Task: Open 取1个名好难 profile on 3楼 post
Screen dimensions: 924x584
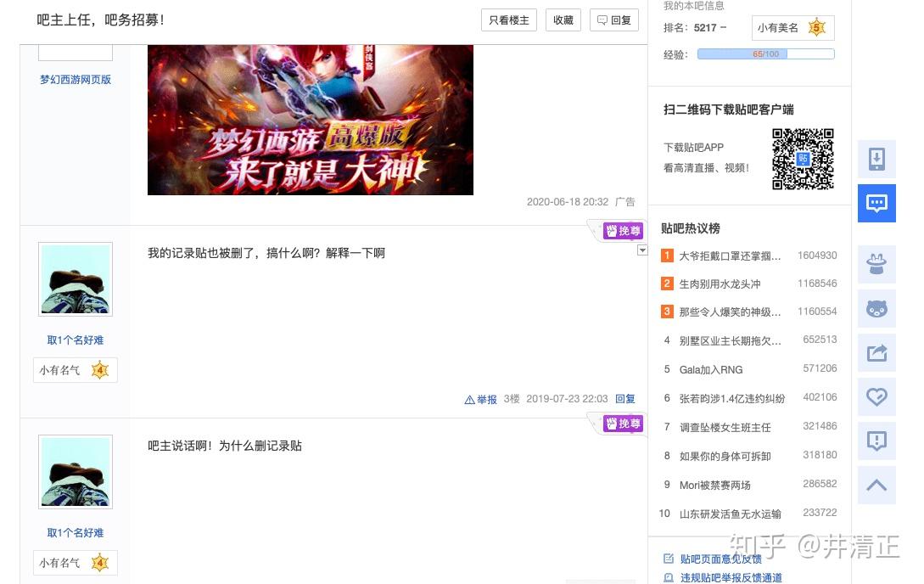Action: coord(76,340)
